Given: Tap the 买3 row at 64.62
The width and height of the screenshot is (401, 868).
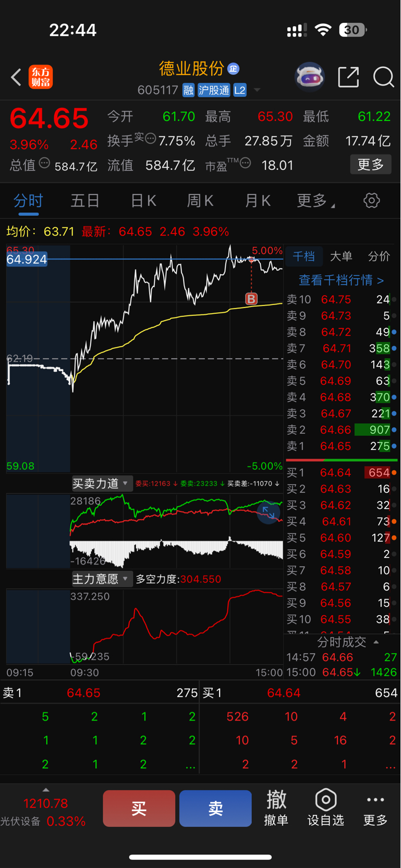Looking at the screenshot, I should tap(342, 505).
